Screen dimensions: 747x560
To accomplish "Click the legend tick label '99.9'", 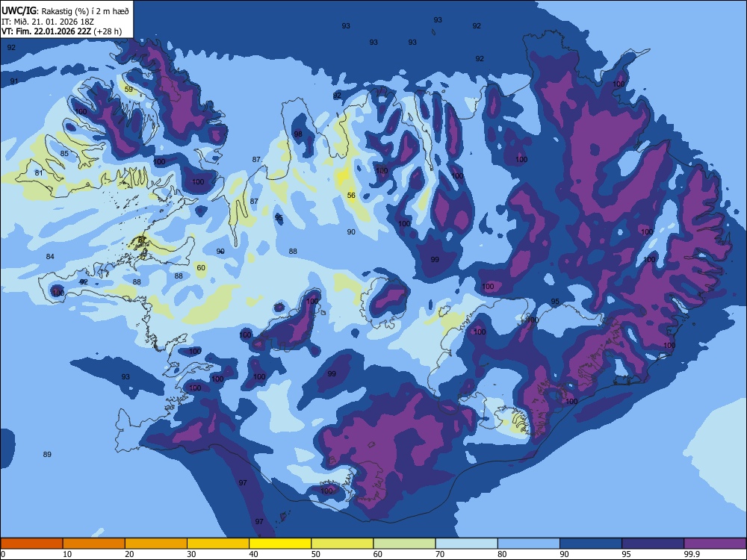I will pos(691,554).
